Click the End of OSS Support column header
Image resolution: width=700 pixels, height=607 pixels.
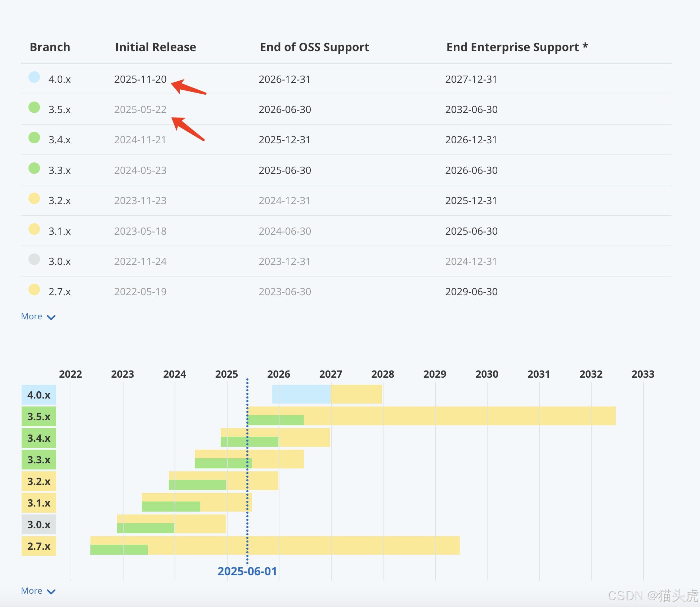tap(314, 47)
